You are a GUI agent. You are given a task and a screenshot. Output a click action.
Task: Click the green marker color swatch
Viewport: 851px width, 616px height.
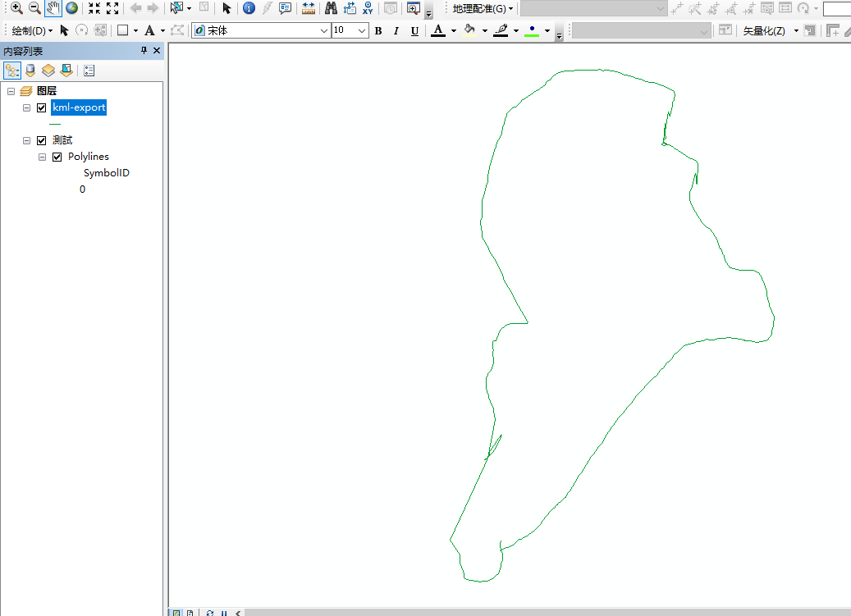pyautogui.click(x=531, y=30)
